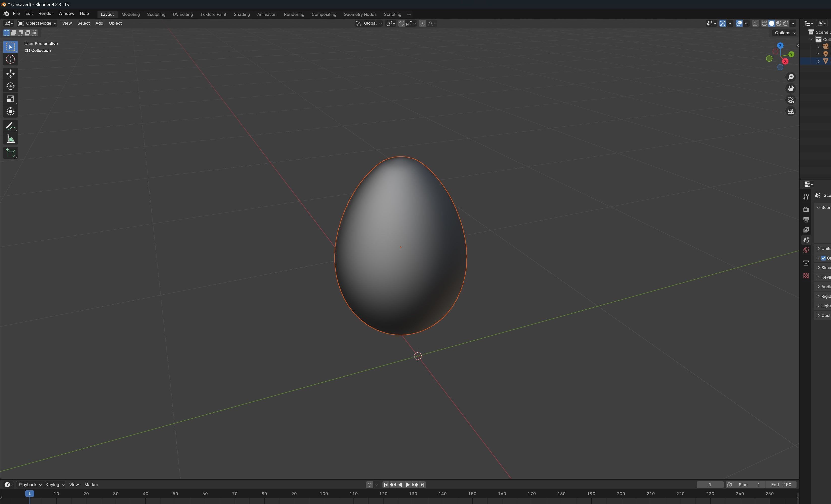Open the pivot point dropdown
The width and height of the screenshot is (831, 504).
pos(391,23)
